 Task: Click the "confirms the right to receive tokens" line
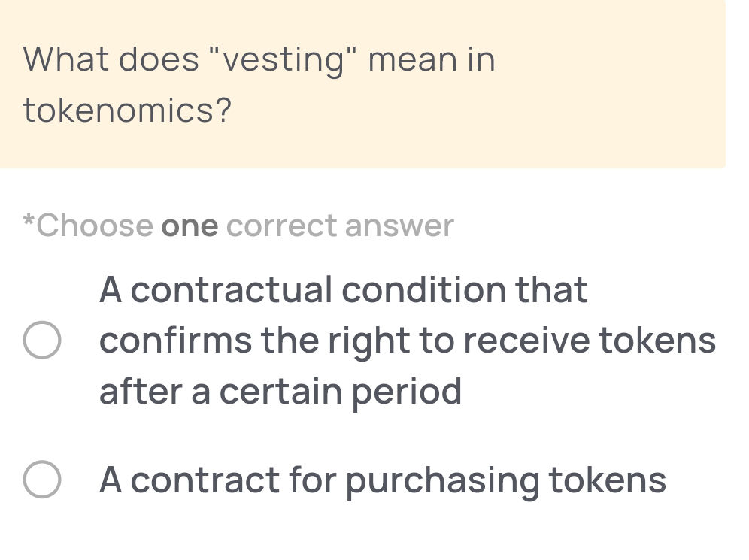click(407, 341)
